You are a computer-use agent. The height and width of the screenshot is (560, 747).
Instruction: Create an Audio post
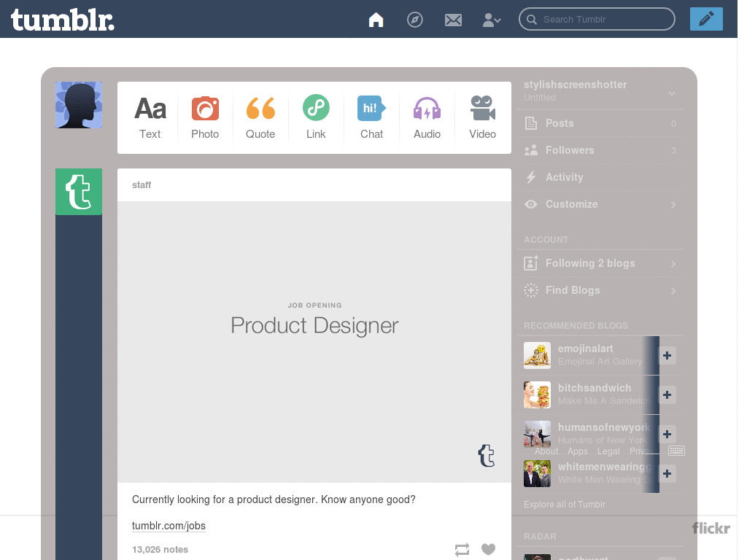[427, 117]
